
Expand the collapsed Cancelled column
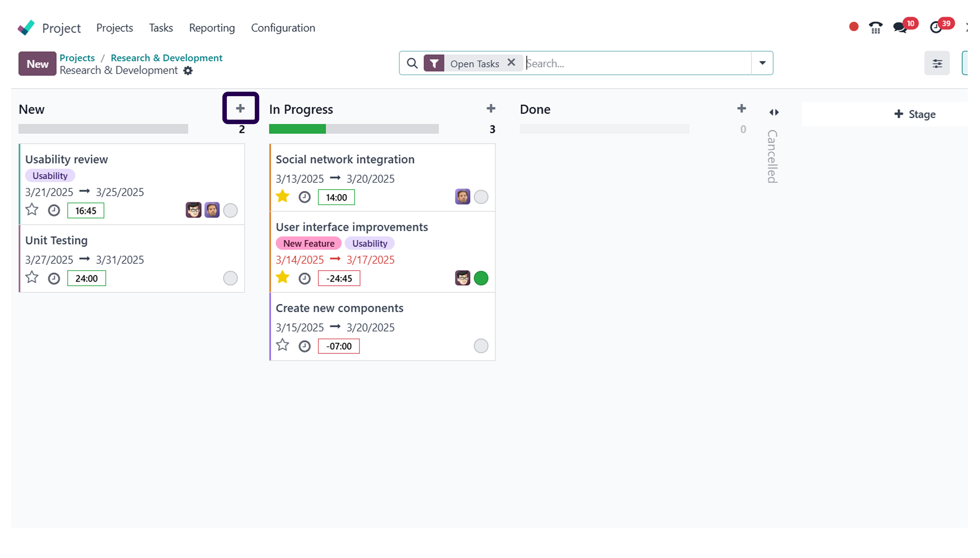(774, 112)
